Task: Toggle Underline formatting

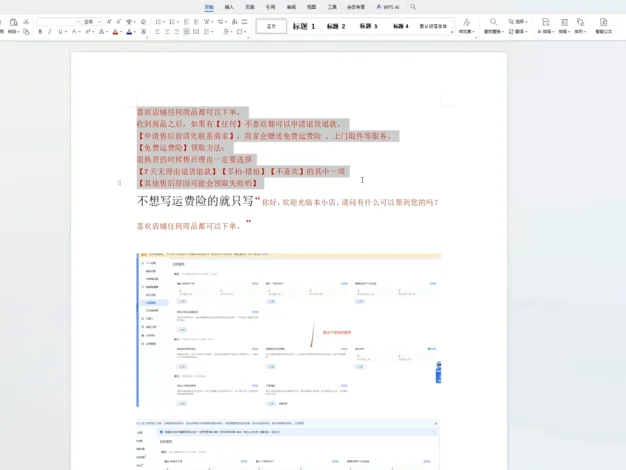Action: [60, 32]
